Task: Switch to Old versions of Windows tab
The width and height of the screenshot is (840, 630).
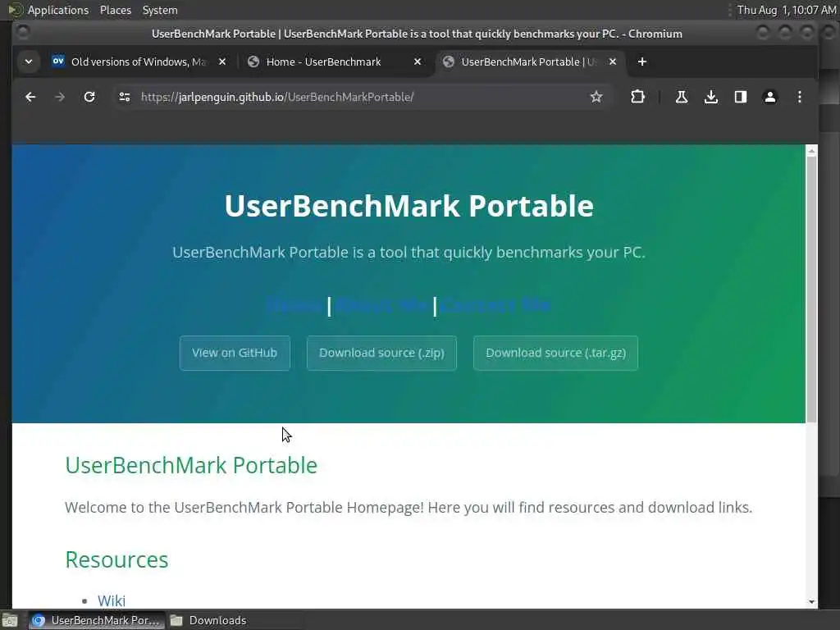Action: coord(139,62)
